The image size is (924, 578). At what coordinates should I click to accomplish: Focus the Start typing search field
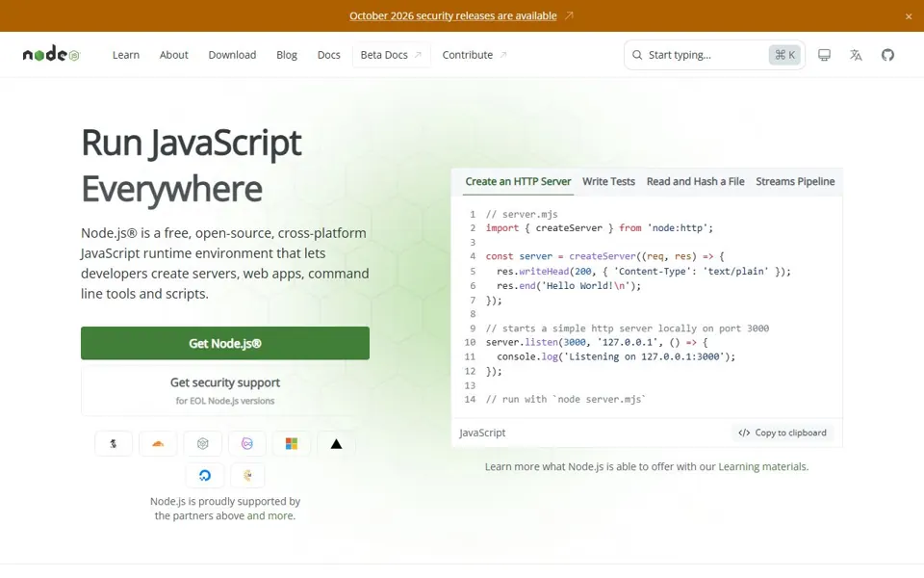[714, 55]
